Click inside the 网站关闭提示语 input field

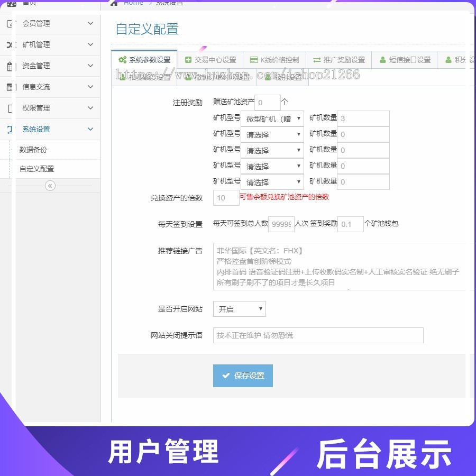tap(317, 335)
